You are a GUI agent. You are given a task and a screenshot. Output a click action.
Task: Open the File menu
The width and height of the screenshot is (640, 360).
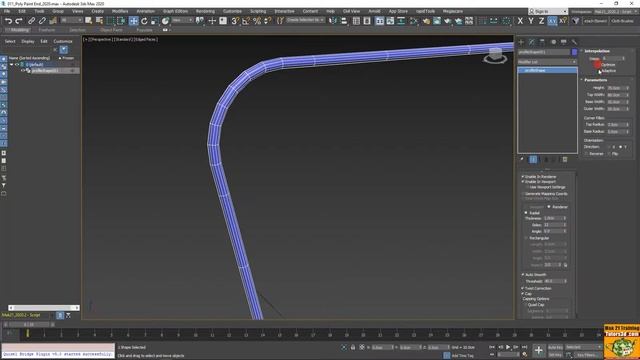pos(7,11)
